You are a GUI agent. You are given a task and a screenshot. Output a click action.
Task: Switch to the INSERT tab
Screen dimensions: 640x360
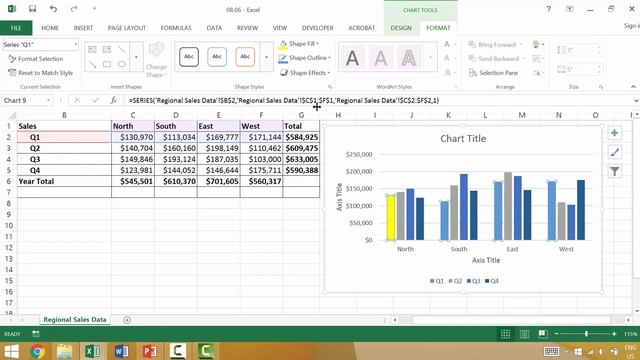point(83,28)
